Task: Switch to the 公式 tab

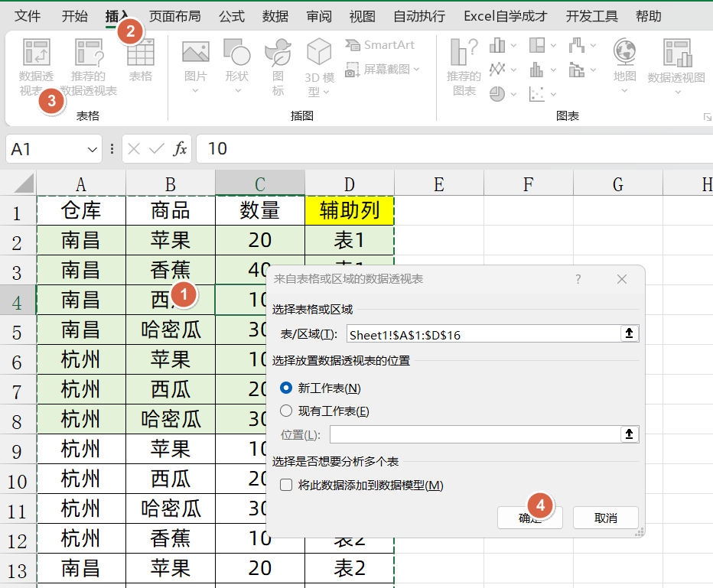Action: pos(232,16)
